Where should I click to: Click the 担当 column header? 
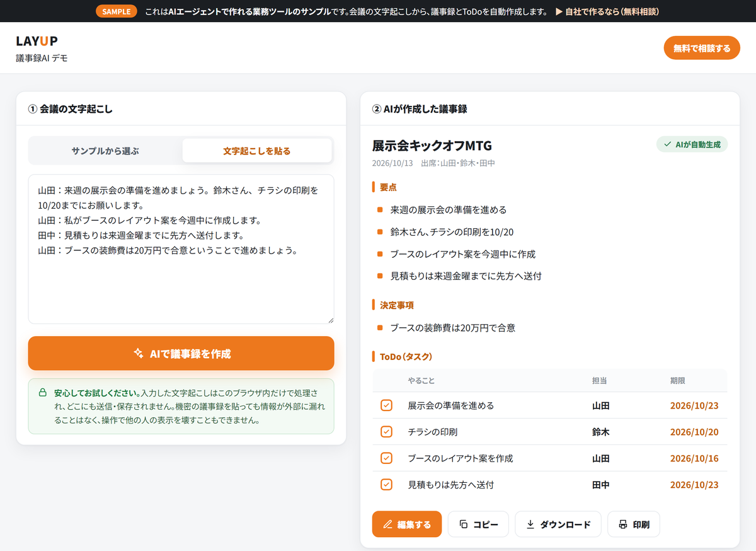pos(600,381)
